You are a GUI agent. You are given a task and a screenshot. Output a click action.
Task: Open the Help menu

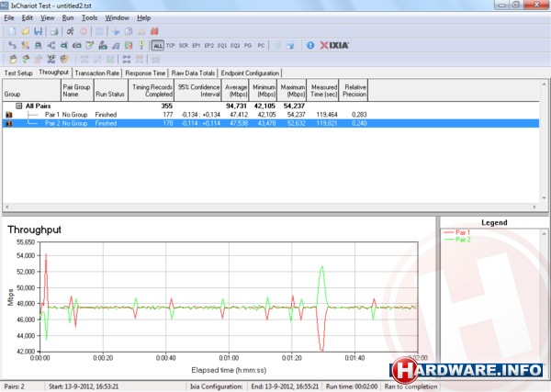[144, 18]
